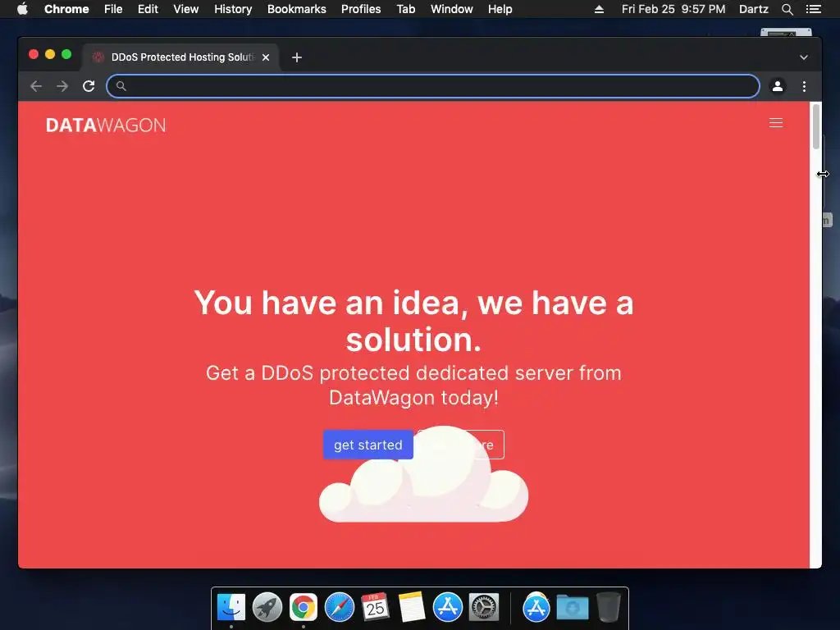840x630 pixels.
Task: Click the page vertical scrollbar thumb
Action: pyautogui.click(x=816, y=126)
